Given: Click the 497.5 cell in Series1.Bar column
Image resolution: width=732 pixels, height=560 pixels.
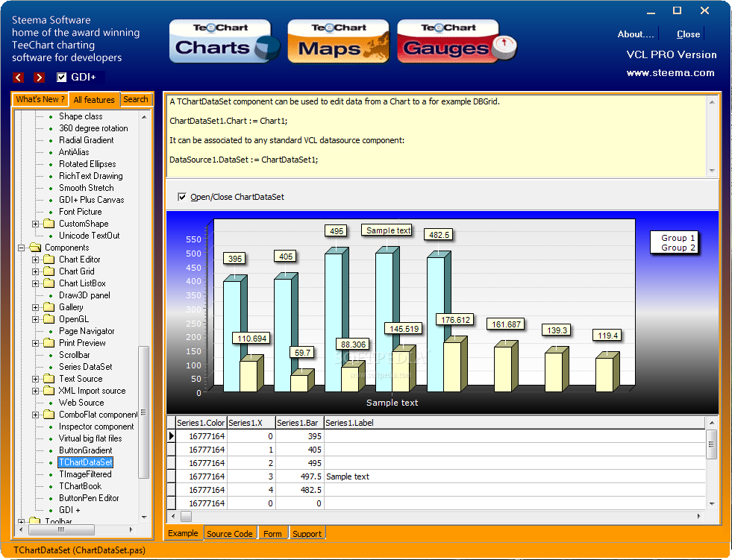Looking at the screenshot, I should [298, 476].
